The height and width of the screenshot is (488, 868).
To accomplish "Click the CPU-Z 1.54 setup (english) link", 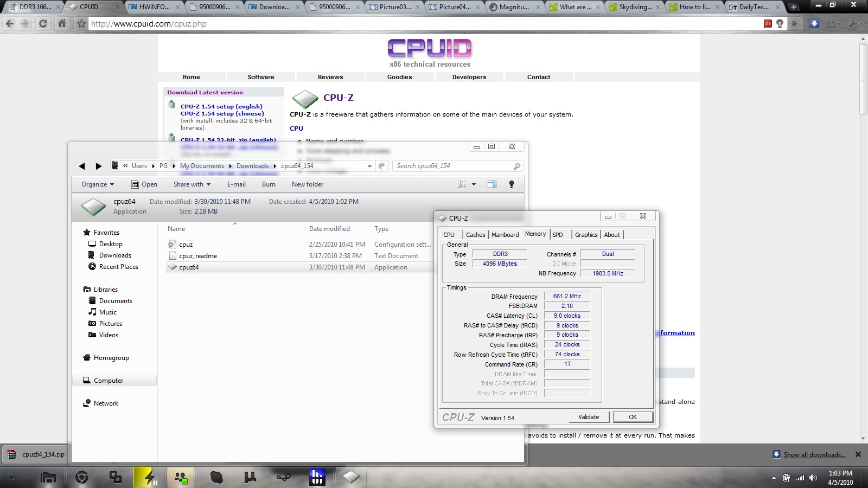I will pyautogui.click(x=221, y=107).
